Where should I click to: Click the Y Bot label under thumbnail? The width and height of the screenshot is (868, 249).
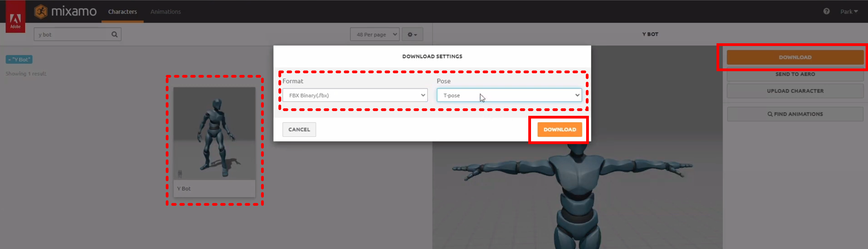(x=184, y=188)
